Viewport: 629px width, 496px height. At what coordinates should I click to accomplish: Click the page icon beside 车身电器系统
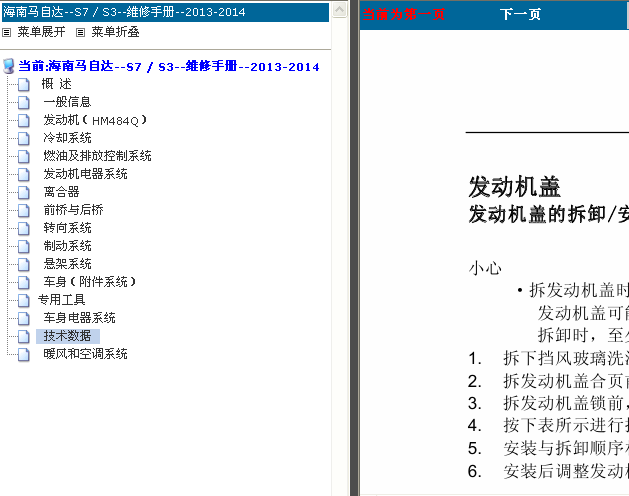(24, 319)
